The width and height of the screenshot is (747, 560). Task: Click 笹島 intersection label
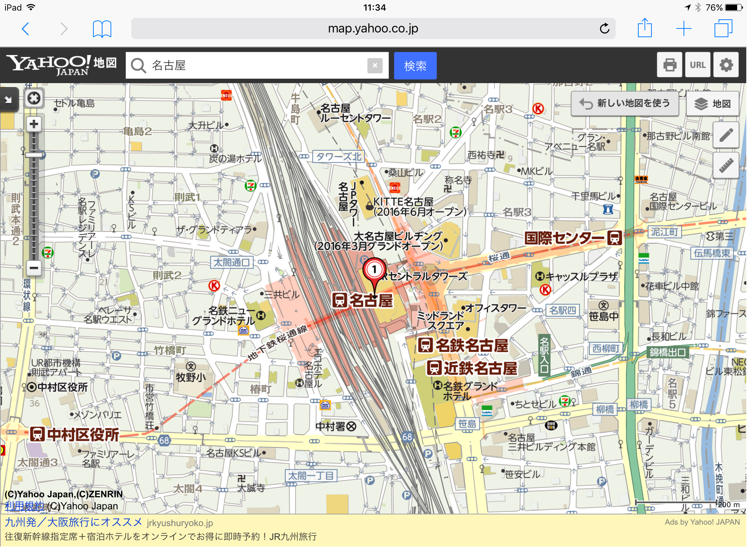coord(467,424)
